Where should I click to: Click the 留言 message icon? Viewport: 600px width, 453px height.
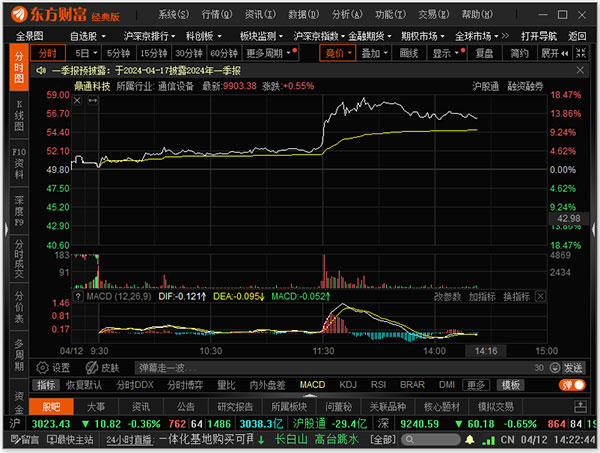tap(25, 440)
